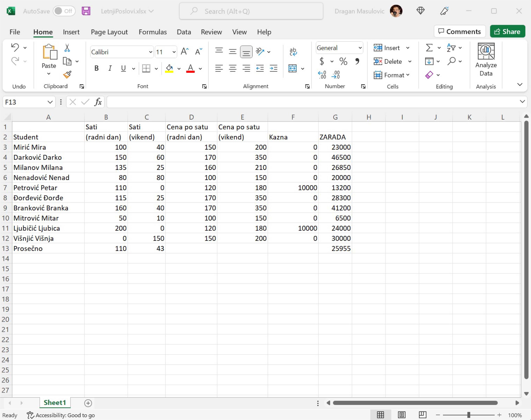Click the Insert Function fx icon
The image size is (531, 420).
click(x=98, y=102)
